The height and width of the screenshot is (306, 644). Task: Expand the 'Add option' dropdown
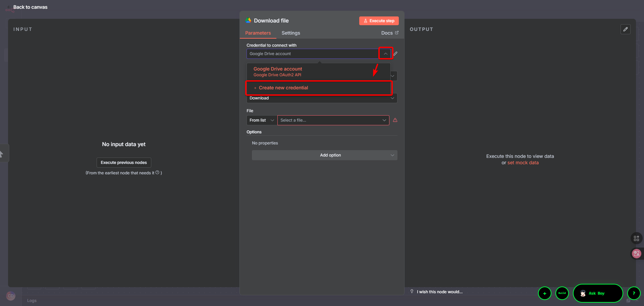[324, 155]
